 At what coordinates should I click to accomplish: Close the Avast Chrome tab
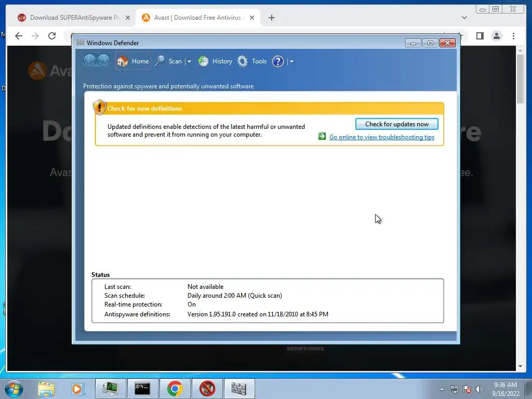(x=252, y=18)
